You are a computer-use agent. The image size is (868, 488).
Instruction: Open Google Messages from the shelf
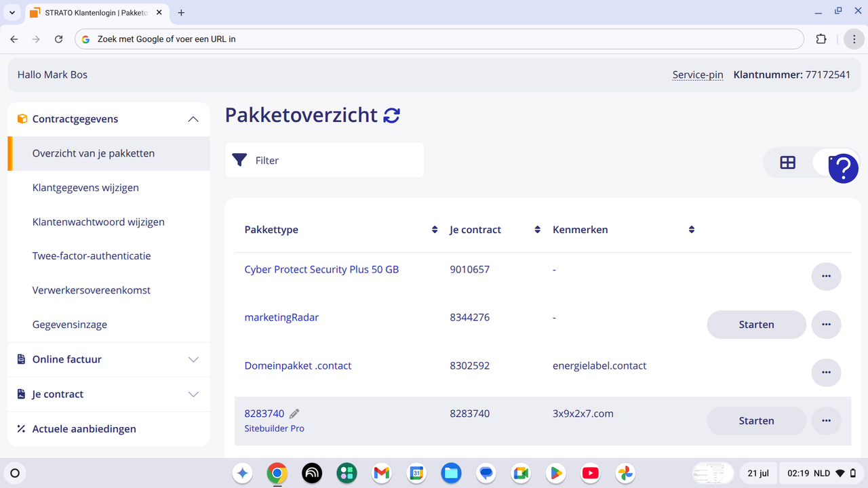pos(486,473)
